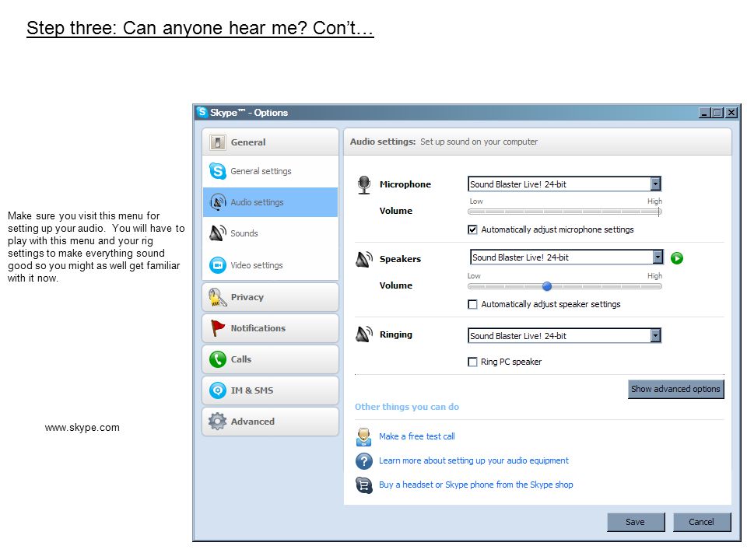Click the Skype icon beside General settings
747x560 pixels.
(218, 171)
